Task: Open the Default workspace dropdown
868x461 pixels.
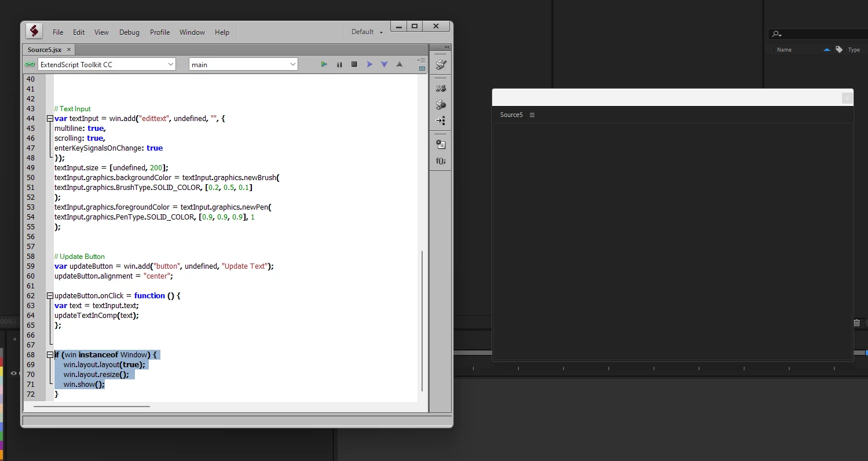Action: [x=367, y=32]
